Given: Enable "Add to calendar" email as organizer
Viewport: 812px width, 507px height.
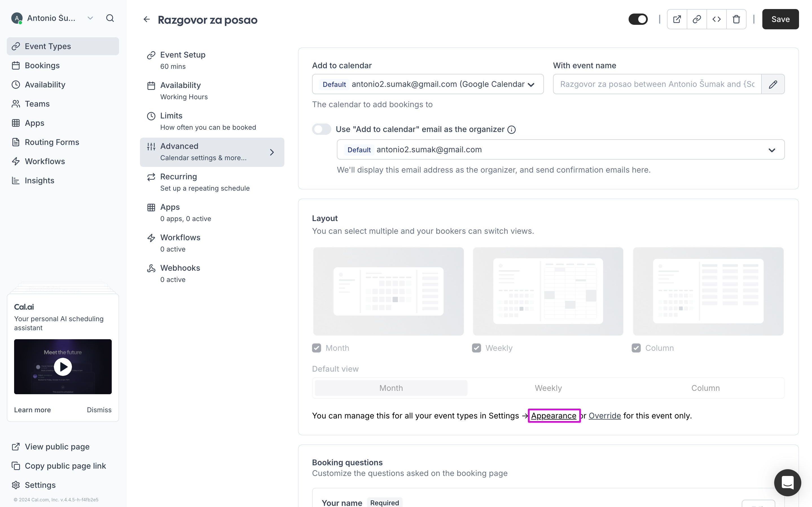Looking at the screenshot, I should coord(321,129).
